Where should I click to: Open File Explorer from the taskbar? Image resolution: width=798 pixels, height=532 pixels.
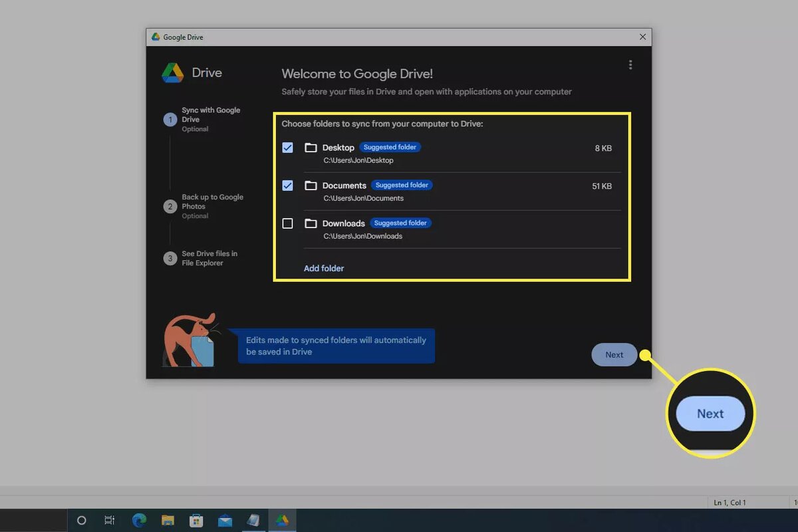168,521
